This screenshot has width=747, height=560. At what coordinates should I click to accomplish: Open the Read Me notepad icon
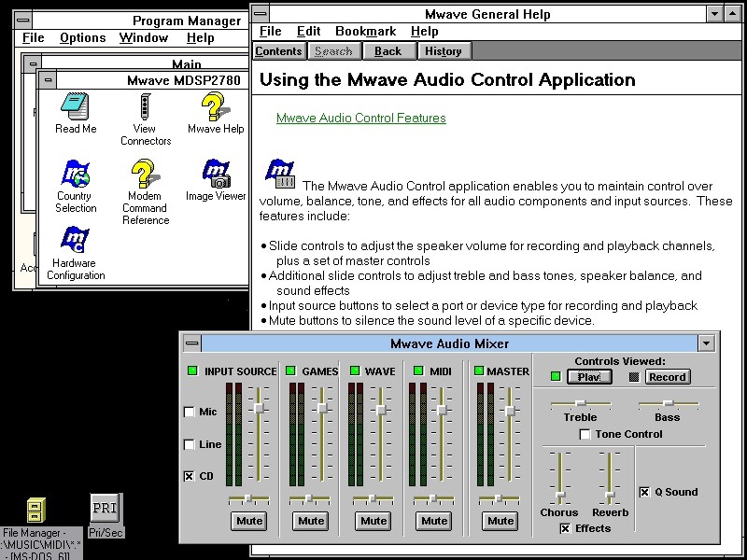tap(76, 106)
